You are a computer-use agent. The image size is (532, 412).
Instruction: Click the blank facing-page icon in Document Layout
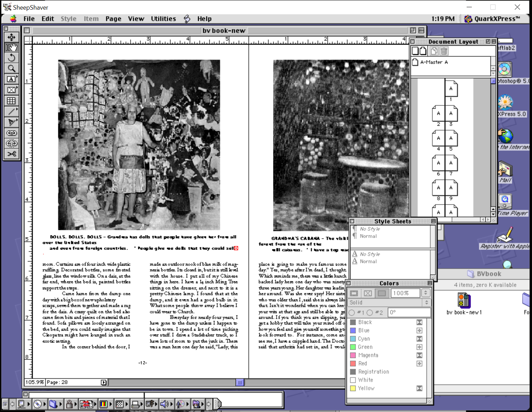[x=423, y=51]
